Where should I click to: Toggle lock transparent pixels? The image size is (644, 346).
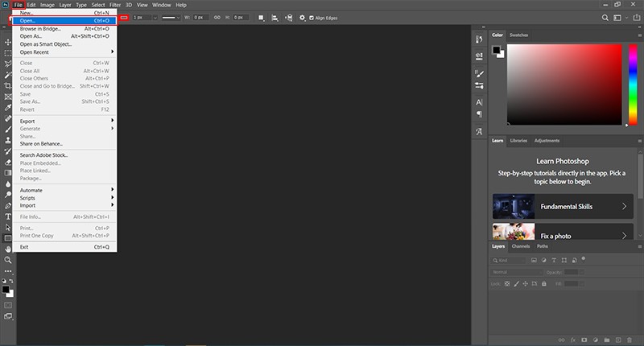[x=507, y=283]
